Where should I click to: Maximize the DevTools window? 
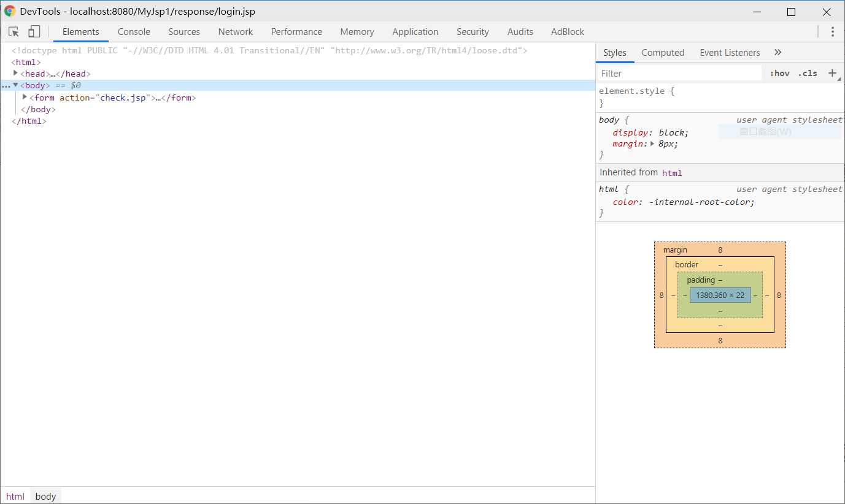click(x=791, y=12)
